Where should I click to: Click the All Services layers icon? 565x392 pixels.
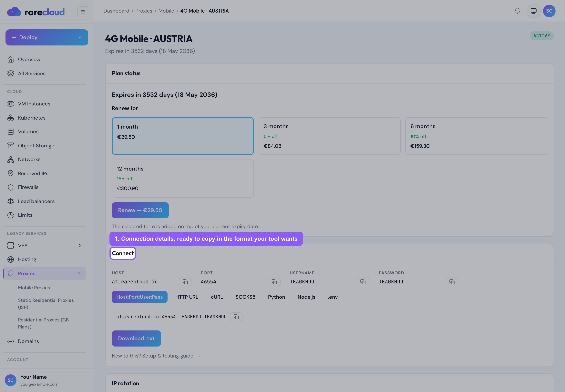(11, 73)
